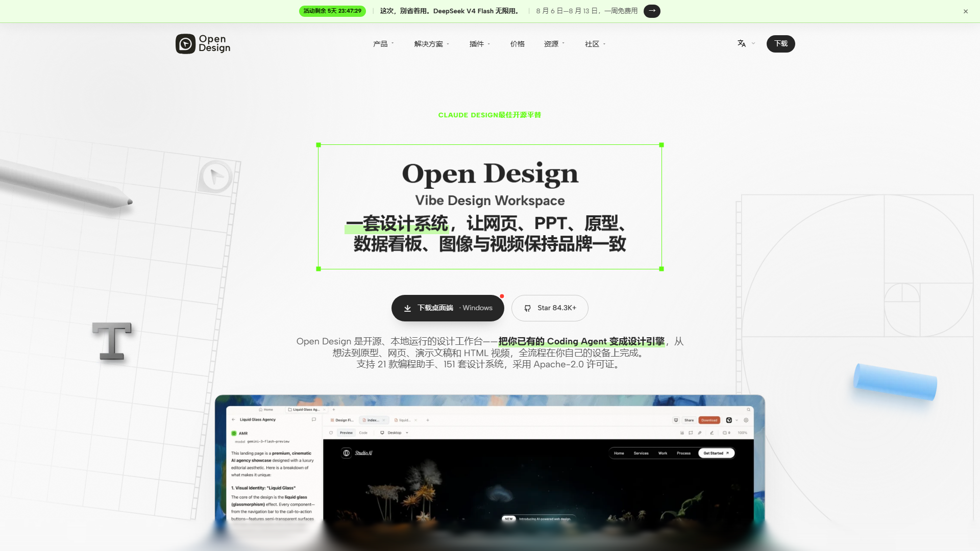Expand the 资源 navigation dropdown
Viewport: 980px width, 551px height.
tap(554, 44)
